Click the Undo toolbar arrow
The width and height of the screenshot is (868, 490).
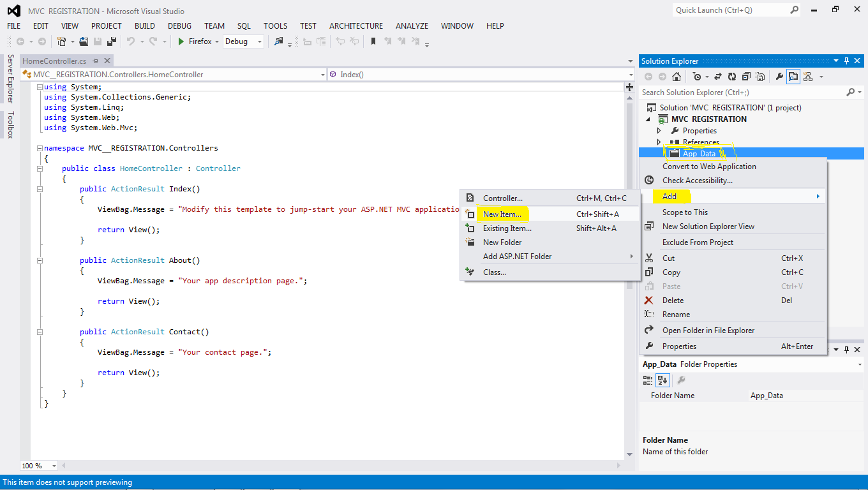[x=131, y=41]
